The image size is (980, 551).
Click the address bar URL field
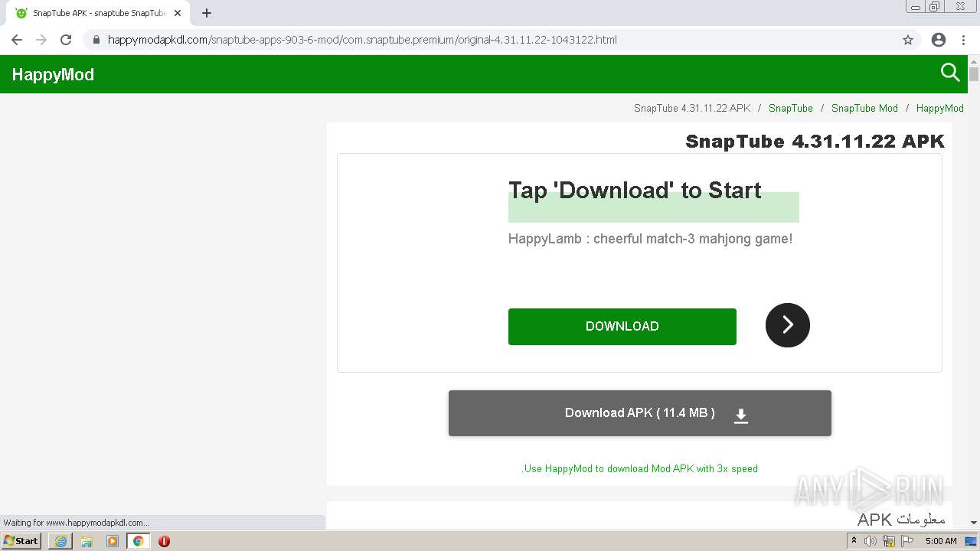coord(490,40)
